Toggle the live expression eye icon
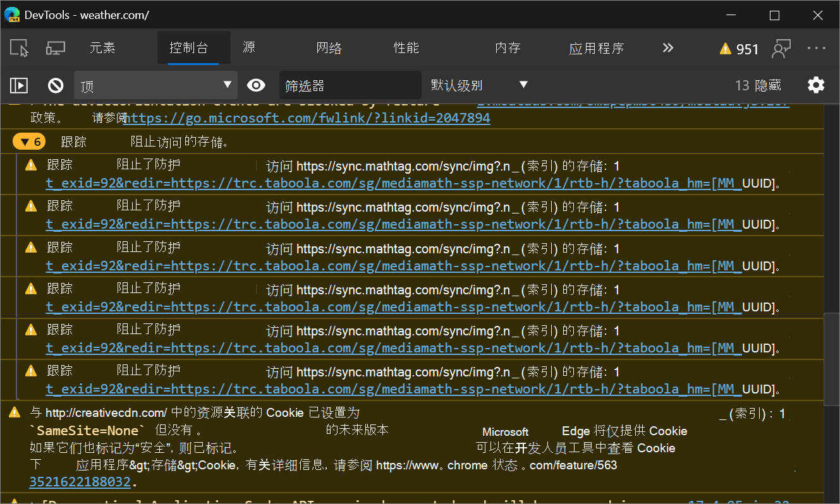 [256, 85]
